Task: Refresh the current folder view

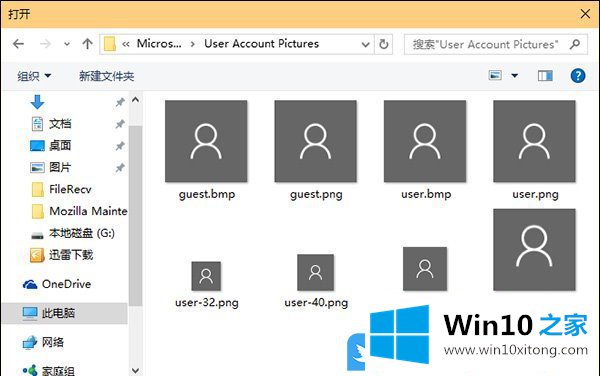Action: [383, 44]
